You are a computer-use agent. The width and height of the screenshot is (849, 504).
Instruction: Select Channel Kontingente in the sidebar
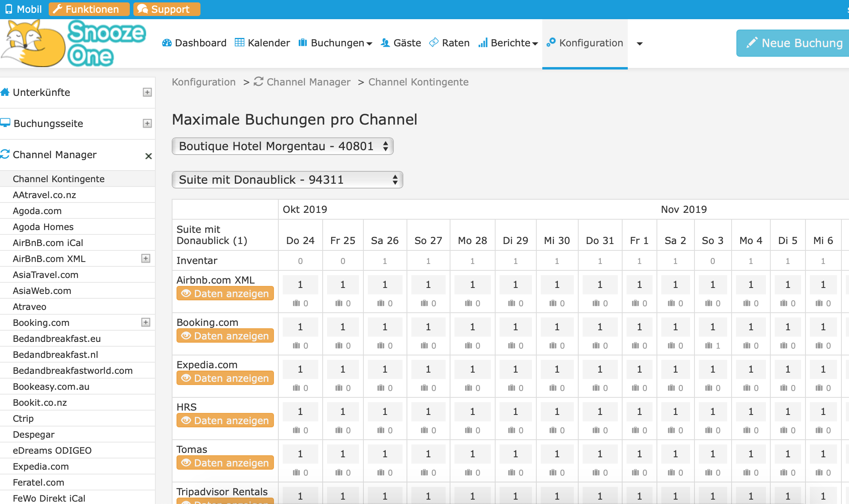pos(59,179)
